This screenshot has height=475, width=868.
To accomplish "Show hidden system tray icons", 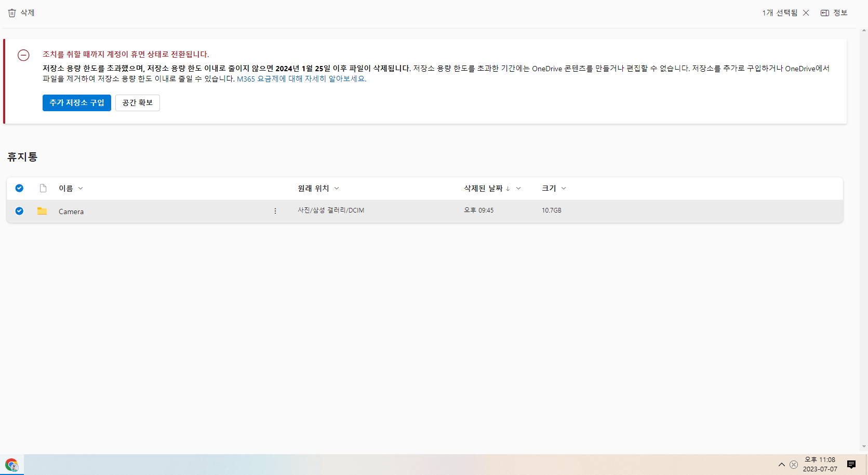I will (x=781, y=465).
